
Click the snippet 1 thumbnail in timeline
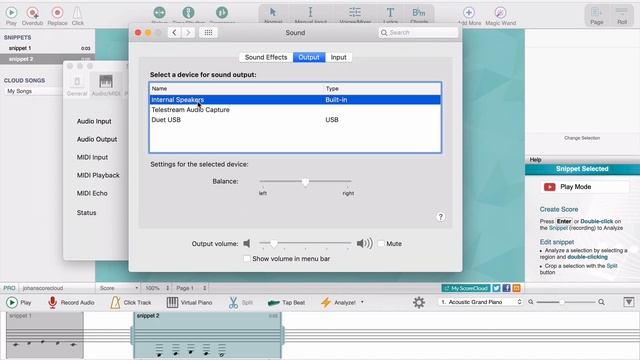click(44, 335)
